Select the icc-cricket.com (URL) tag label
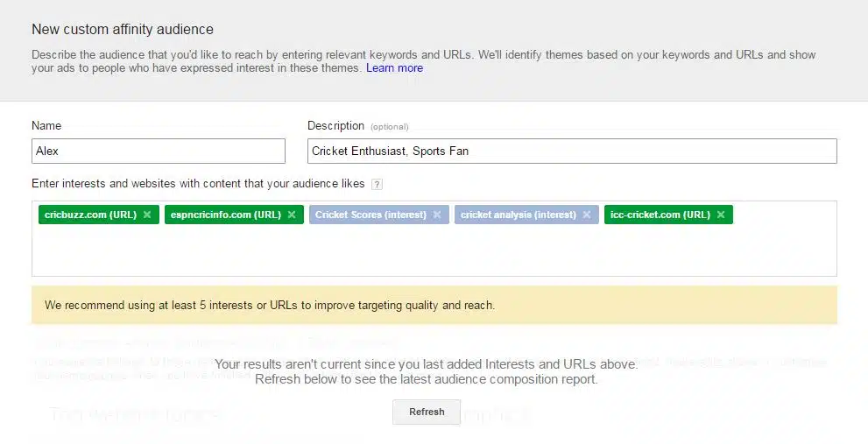Screen dimensions: 868x444 660,215
